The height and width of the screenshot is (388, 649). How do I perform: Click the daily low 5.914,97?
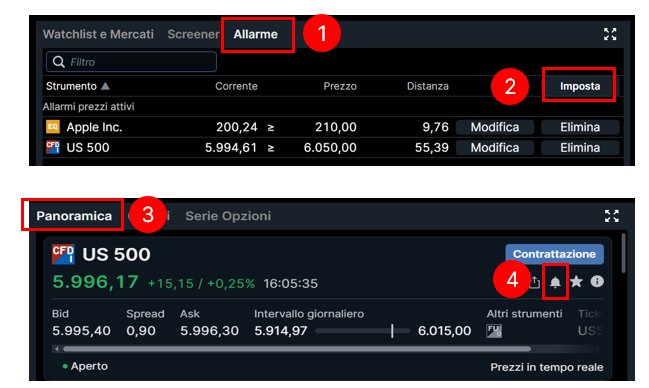pos(281,331)
